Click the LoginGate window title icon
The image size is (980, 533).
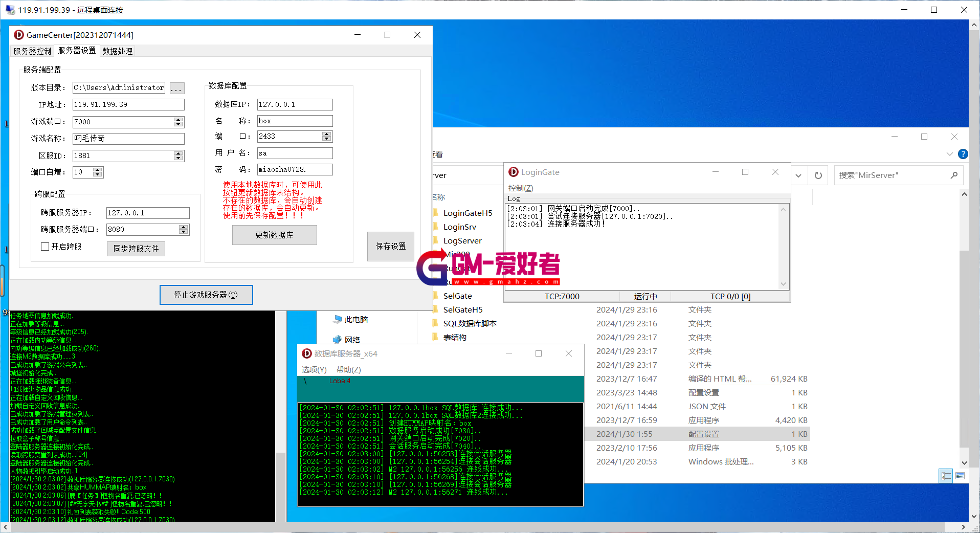(x=514, y=172)
